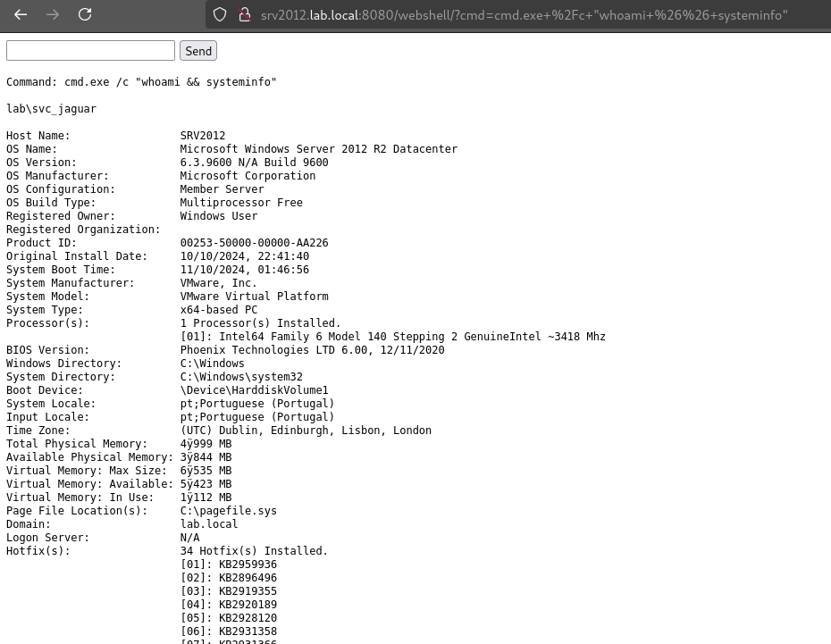Click the Phoenix Technologies BIOS version text
831x644 pixels.
coord(312,350)
